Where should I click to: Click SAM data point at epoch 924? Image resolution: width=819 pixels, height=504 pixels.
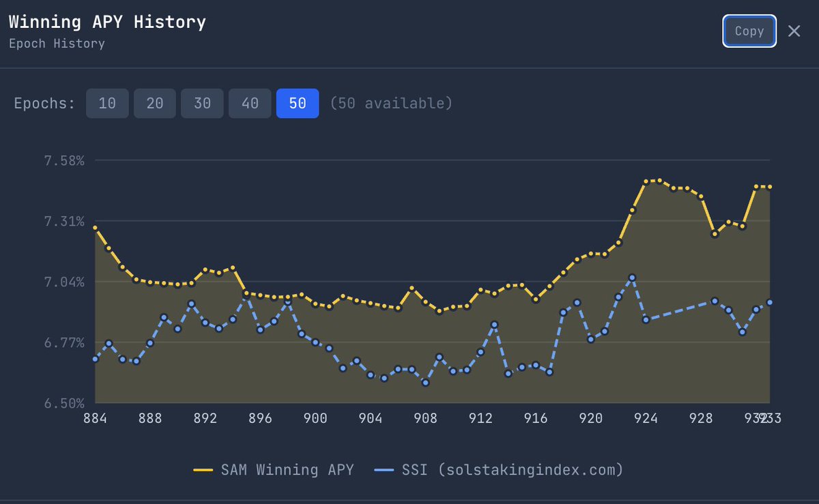pyautogui.click(x=646, y=182)
